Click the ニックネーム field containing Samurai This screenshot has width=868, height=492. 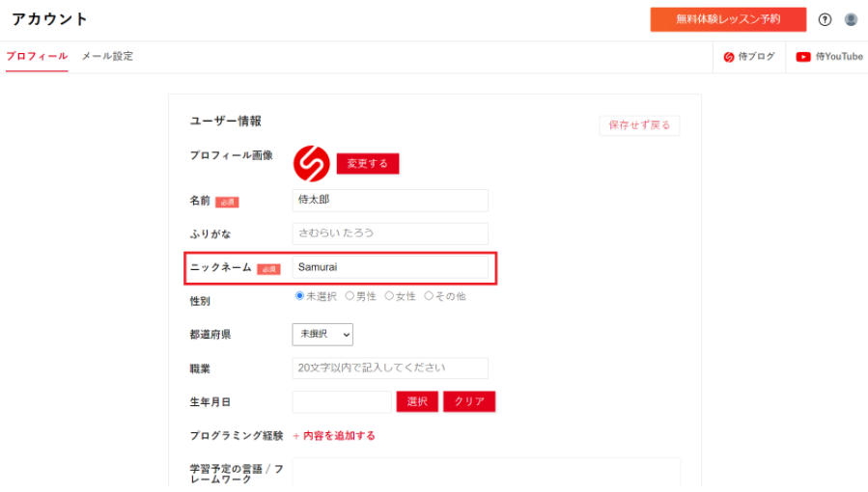390,267
